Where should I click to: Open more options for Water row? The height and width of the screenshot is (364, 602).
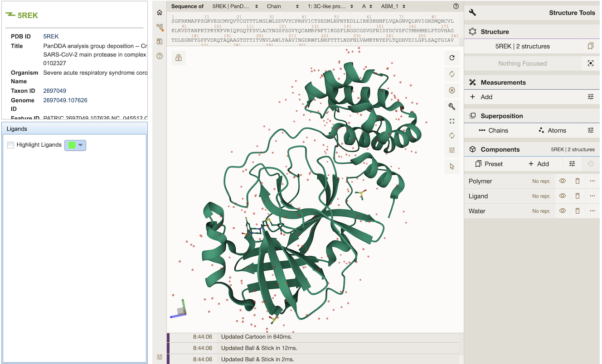tap(592, 211)
